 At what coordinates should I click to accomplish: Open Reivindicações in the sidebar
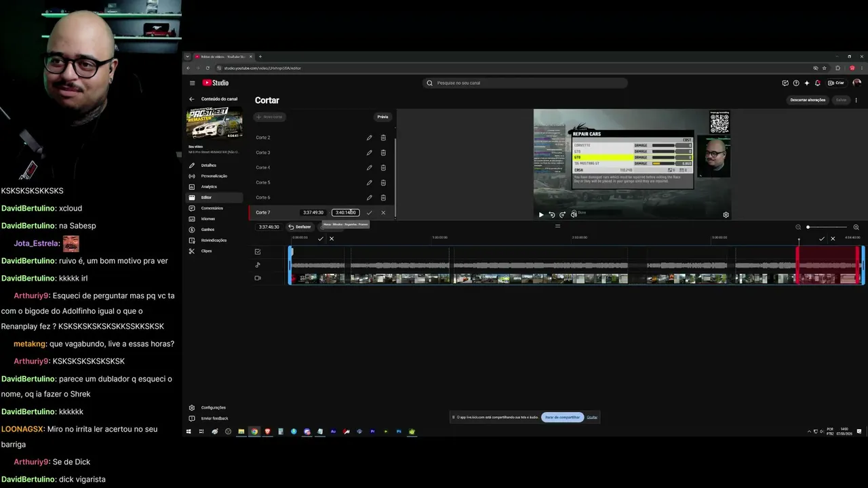pos(214,241)
